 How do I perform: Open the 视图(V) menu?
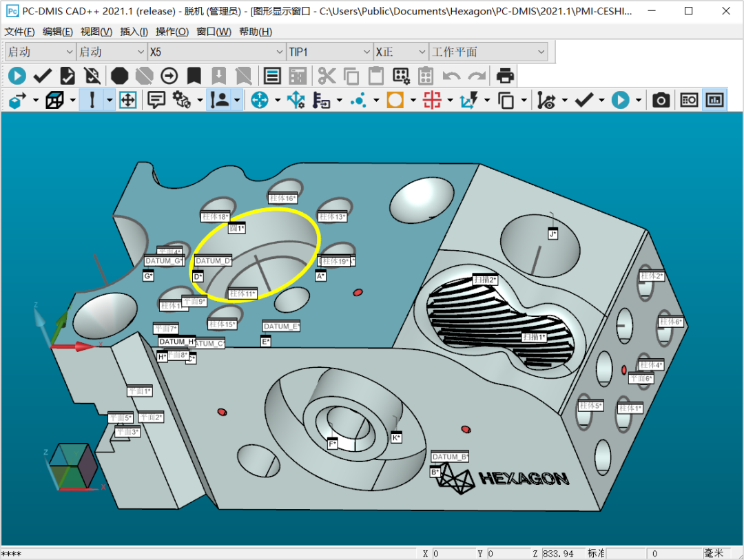(x=96, y=32)
